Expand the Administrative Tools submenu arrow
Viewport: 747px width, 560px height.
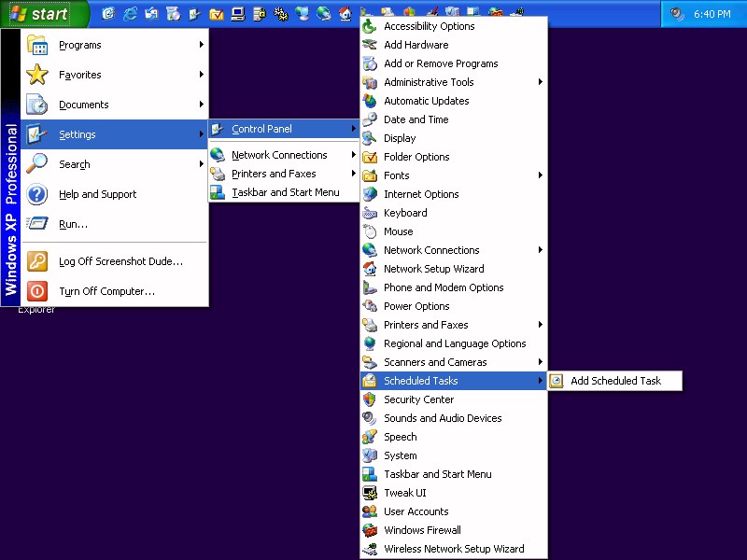click(541, 82)
